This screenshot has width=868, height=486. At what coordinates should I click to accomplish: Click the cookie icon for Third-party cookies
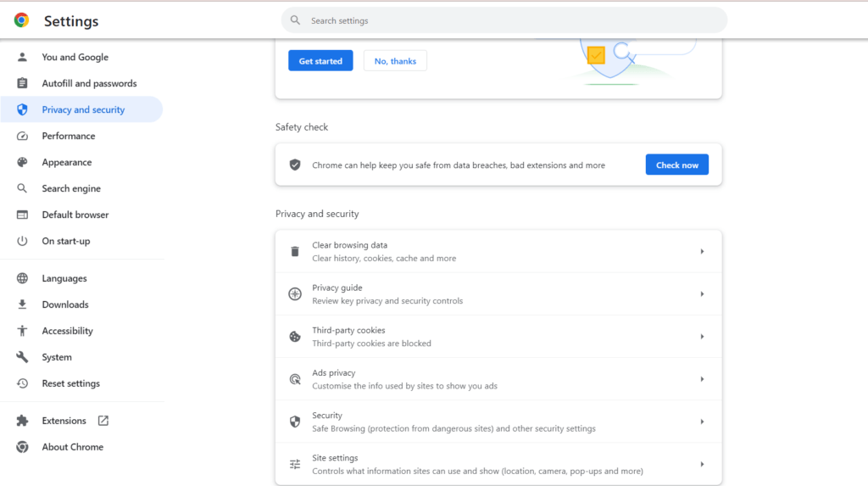tap(295, 337)
